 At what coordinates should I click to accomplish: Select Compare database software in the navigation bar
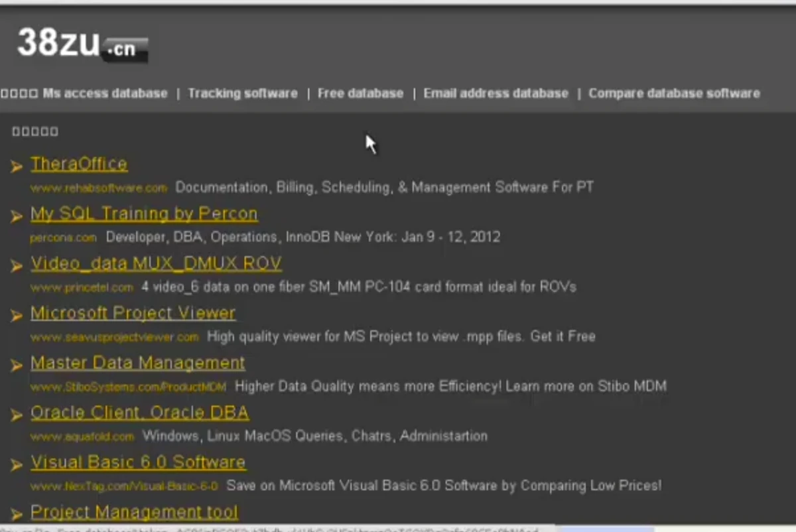(x=674, y=93)
